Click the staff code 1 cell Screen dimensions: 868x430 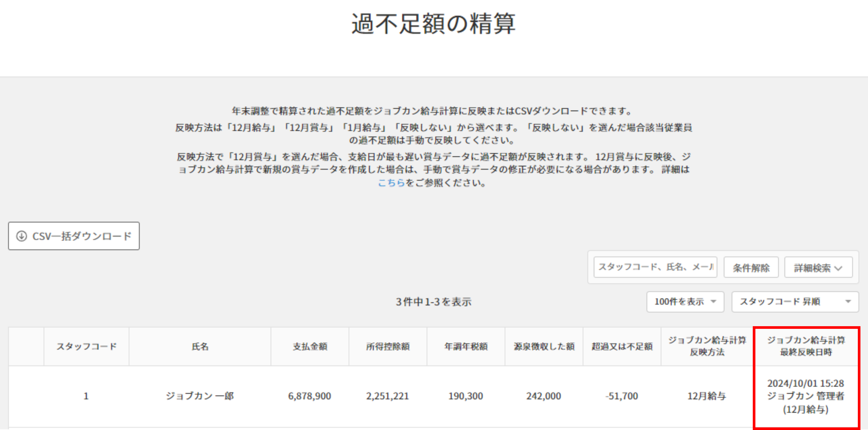pos(86,396)
